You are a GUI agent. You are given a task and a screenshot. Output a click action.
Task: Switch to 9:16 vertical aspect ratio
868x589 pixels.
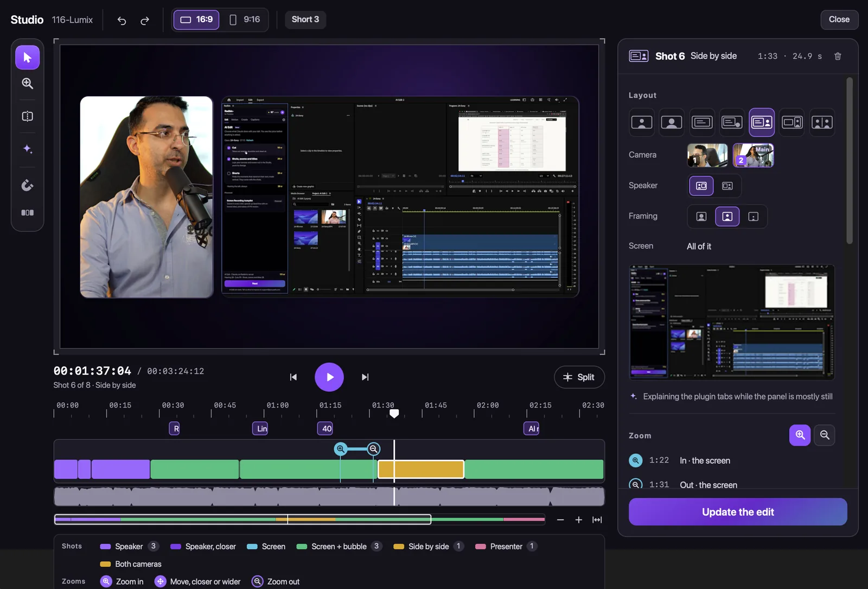pos(245,20)
